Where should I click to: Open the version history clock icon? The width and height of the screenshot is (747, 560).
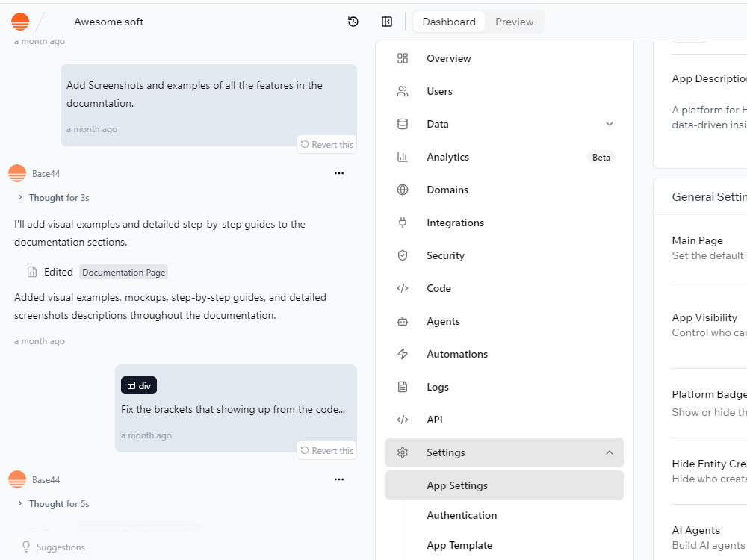point(353,22)
